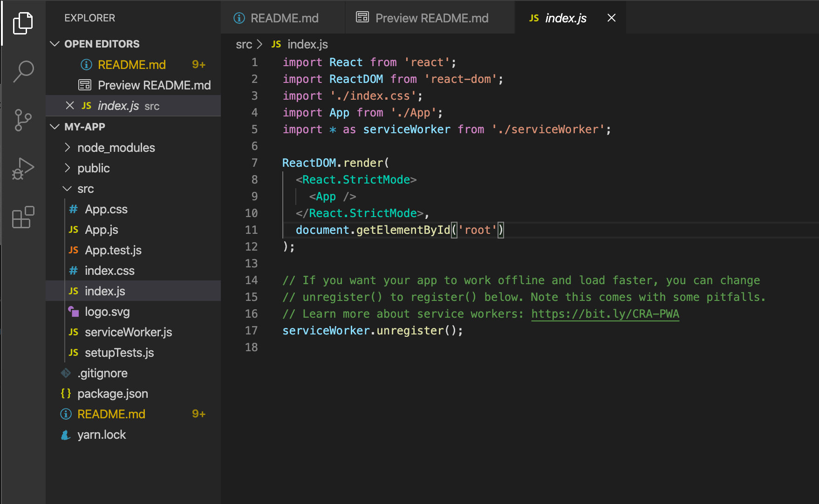Screen dimensions: 819x504
Task: Select App.test.js in the file tree
Action: pyautogui.click(x=113, y=250)
